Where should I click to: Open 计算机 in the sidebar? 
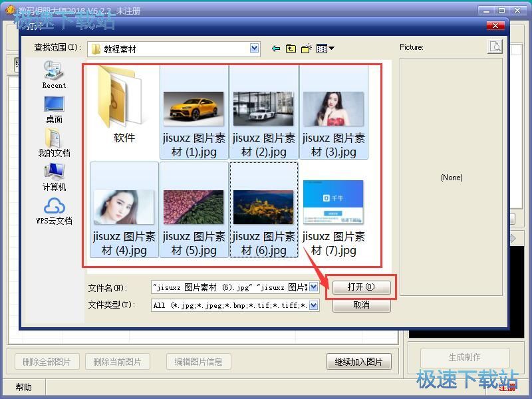coord(54,177)
